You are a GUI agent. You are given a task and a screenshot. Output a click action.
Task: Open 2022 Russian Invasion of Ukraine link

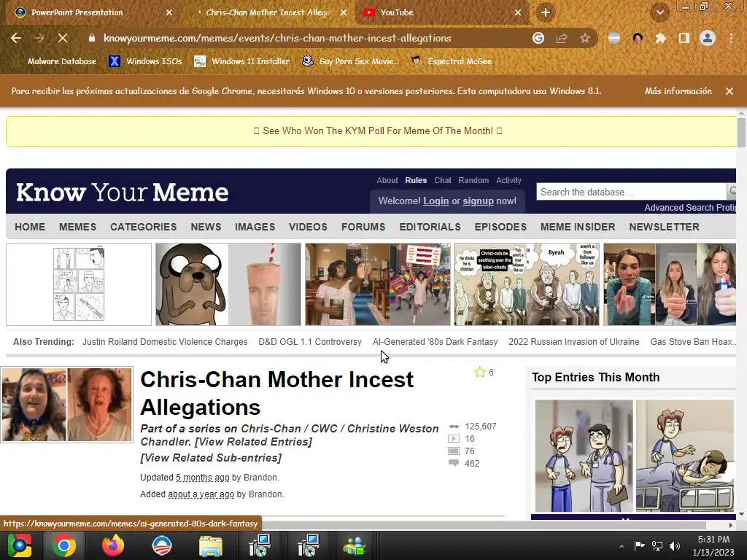pos(574,342)
